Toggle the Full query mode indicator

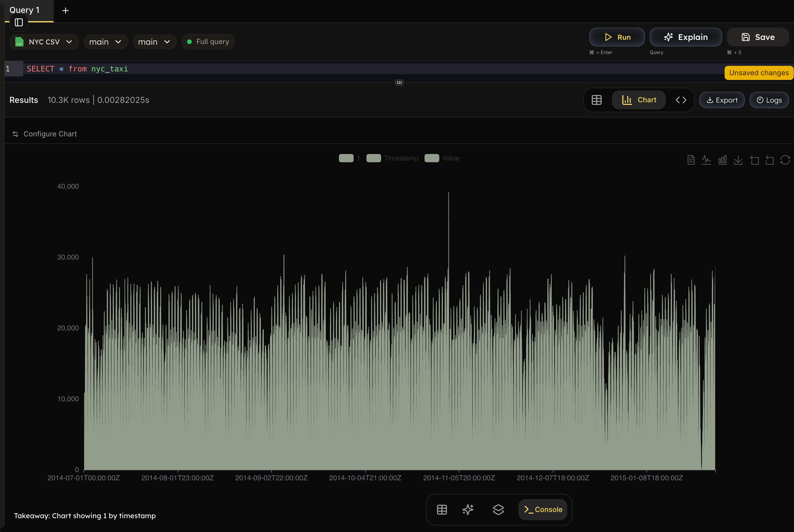coord(208,42)
